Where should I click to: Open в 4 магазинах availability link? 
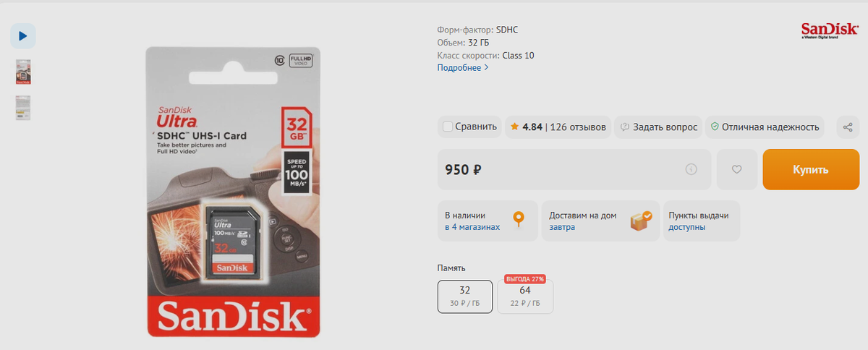472,227
